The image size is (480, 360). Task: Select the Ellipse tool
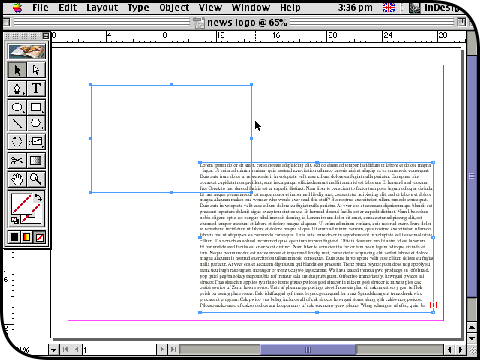pos(17,107)
